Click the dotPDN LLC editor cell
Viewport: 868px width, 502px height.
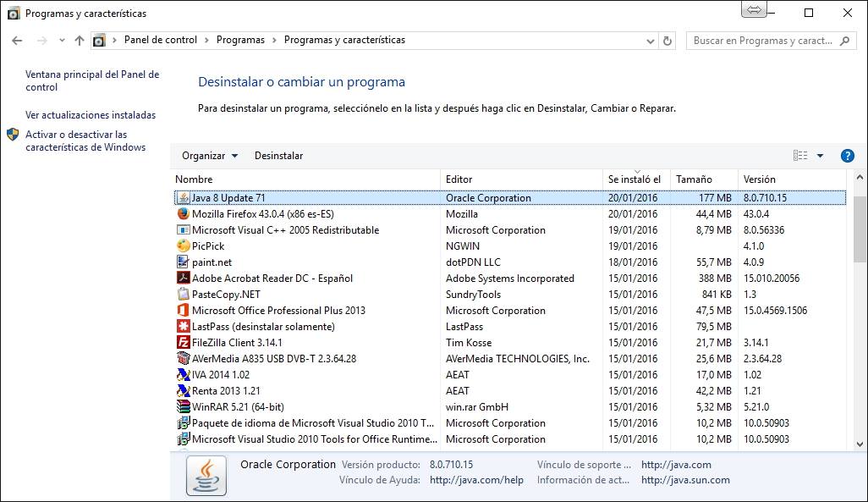tap(473, 262)
